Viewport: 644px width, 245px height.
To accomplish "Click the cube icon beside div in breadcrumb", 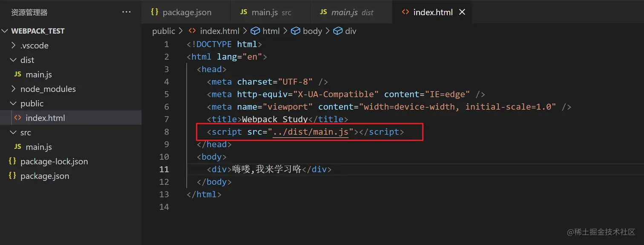I will pos(338,31).
